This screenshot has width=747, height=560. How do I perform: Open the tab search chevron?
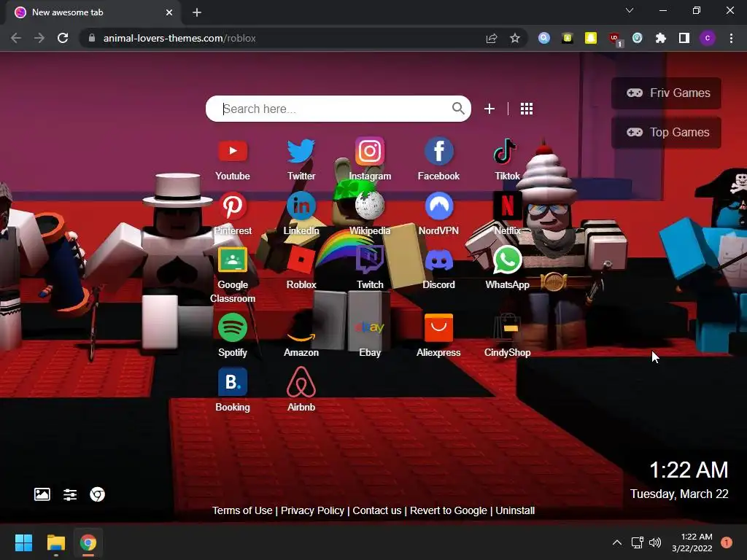pos(630,10)
